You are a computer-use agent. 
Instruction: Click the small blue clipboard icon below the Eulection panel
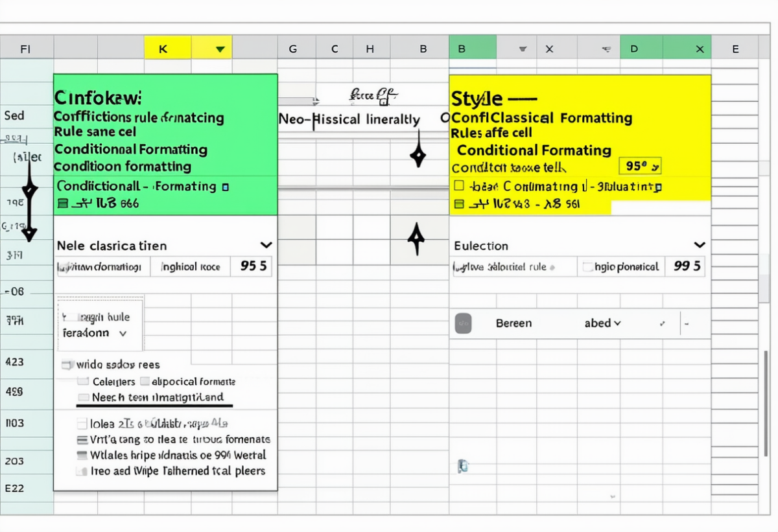(464, 465)
